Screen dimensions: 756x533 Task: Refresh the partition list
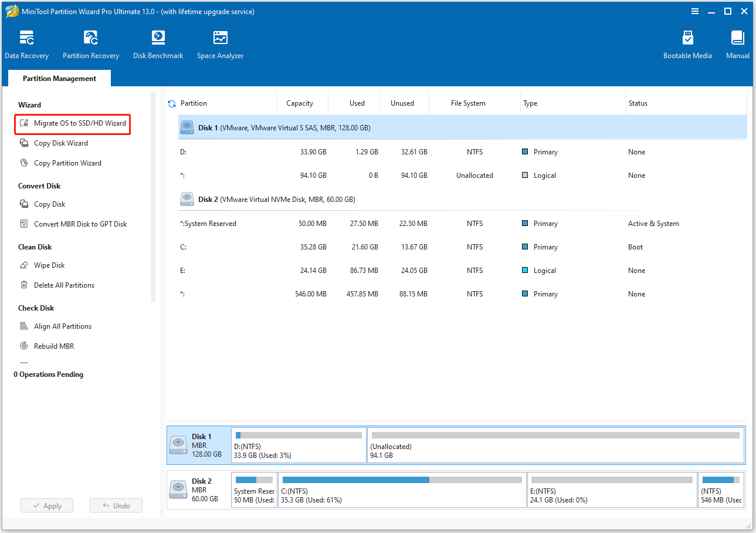pyautogui.click(x=171, y=103)
